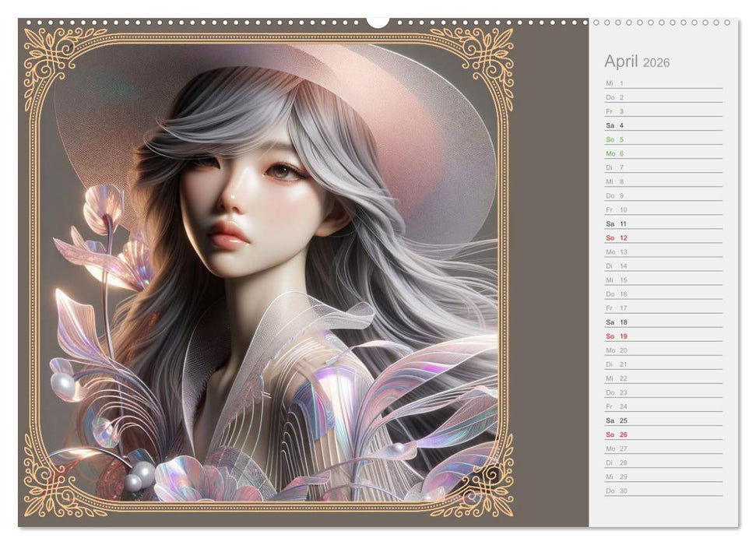Click the calendar hanging notch at top
The height and width of the screenshot is (545, 756).
pos(378,23)
